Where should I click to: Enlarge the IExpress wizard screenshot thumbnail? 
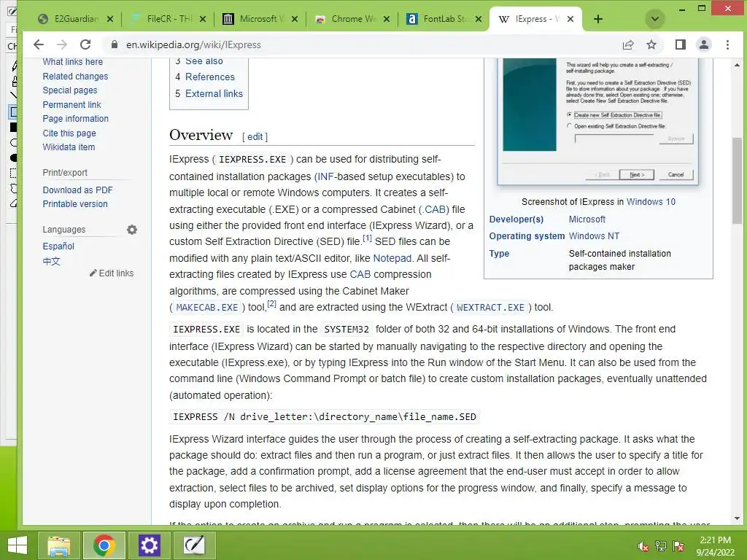(598, 122)
